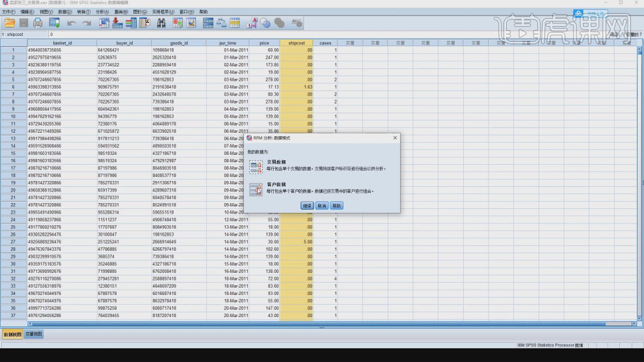Select the buyer_id column header
644x362 pixels.
[x=124, y=43]
